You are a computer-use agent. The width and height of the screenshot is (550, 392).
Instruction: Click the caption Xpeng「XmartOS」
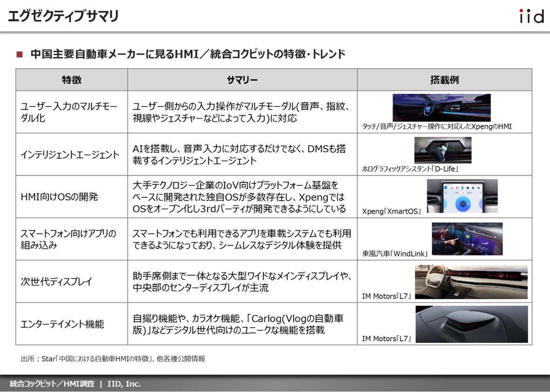(392, 211)
